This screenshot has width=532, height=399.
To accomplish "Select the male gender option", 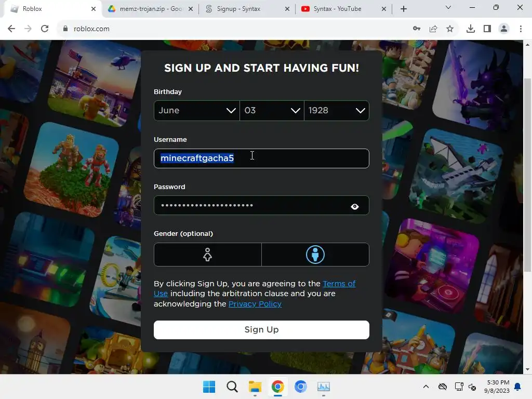I will point(315,255).
